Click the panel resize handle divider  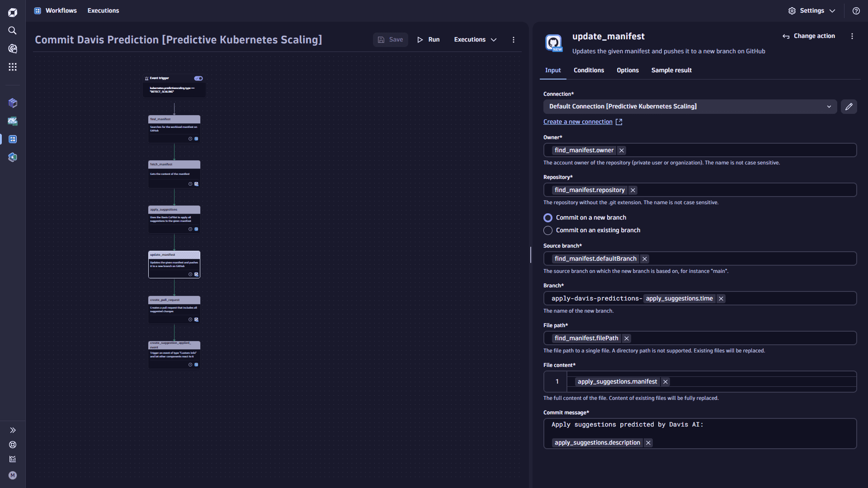tap(531, 255)
